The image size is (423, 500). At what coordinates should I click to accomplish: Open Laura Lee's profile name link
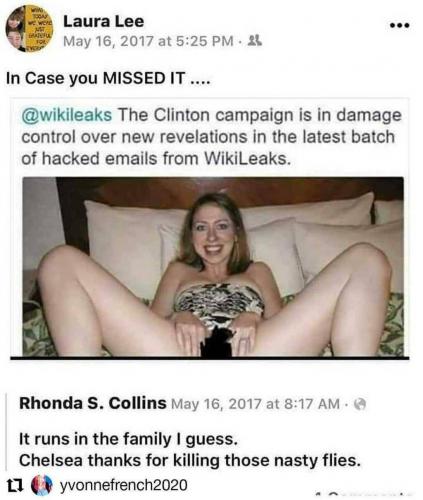coord(104,22)
